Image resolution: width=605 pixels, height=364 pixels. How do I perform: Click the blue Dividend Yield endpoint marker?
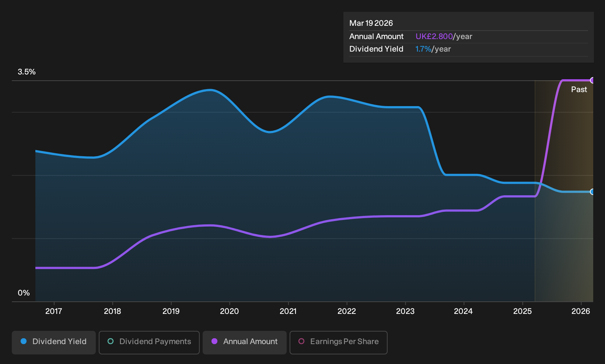pyautogui.click(x=592, y=192)
